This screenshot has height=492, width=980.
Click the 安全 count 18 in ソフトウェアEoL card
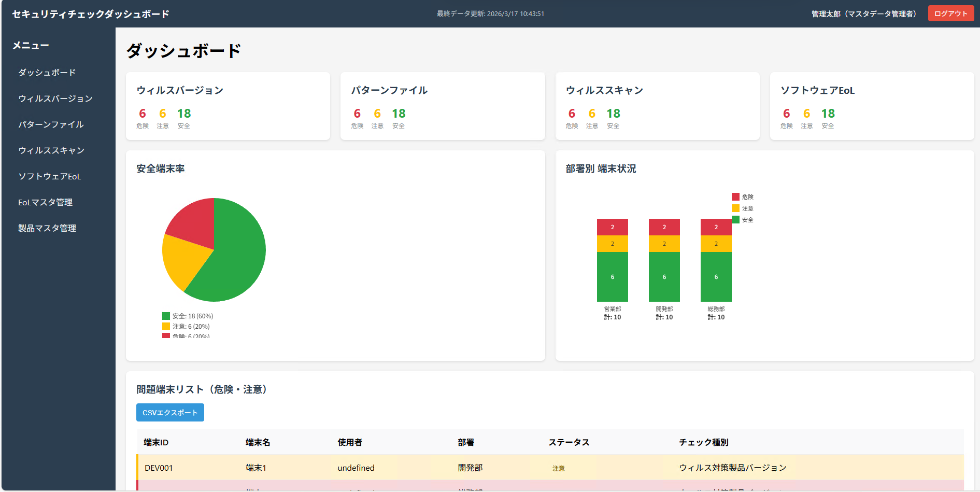tap(828, 114)
